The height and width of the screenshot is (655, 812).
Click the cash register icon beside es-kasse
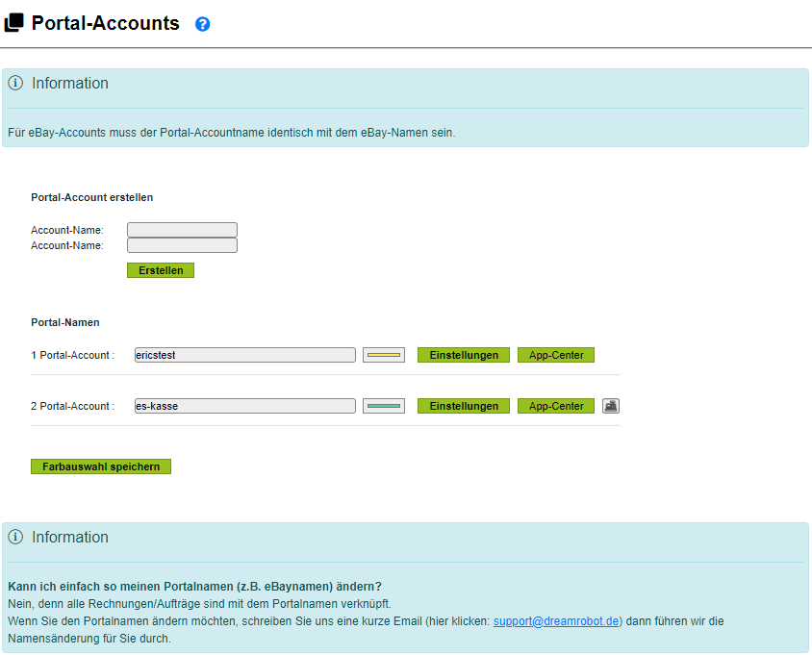click(x=611, y=406)
